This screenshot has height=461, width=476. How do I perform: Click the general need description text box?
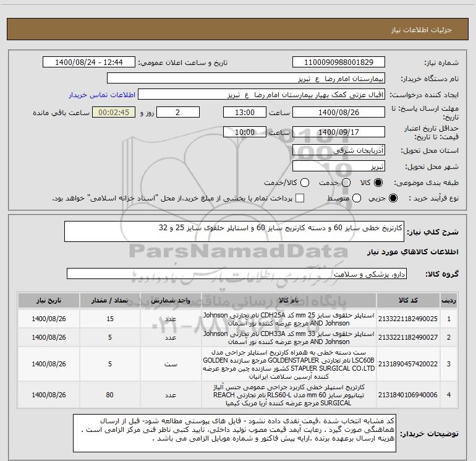(234, 231)
